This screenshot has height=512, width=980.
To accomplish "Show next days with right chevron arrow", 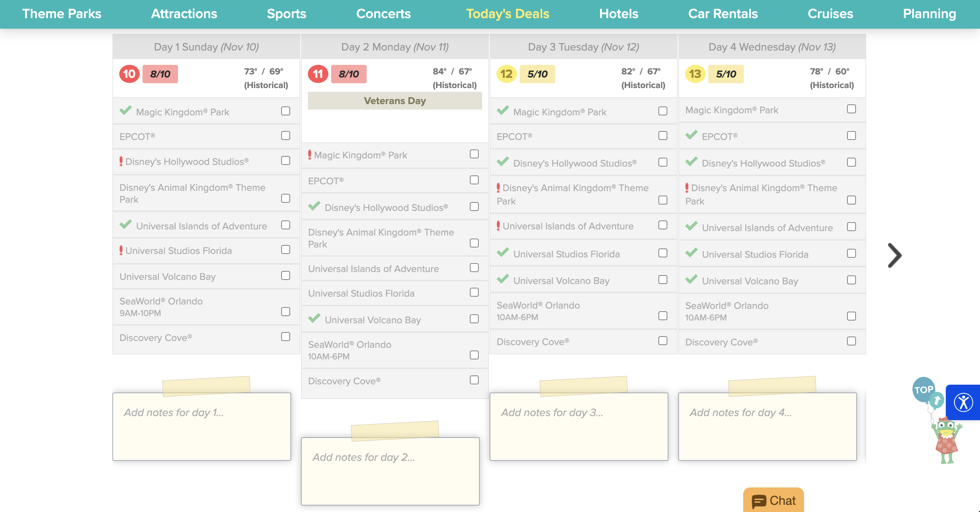I will pyautogui.click(x=894, y=255).
